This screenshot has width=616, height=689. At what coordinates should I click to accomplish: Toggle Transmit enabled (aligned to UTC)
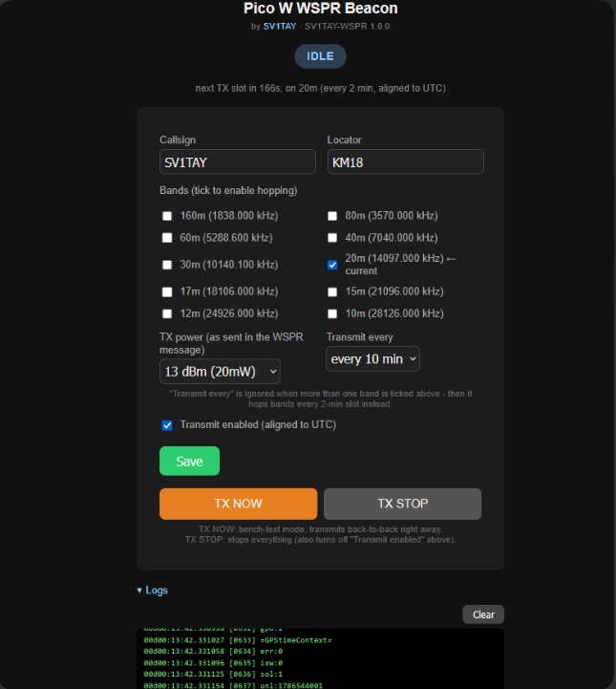167,425
